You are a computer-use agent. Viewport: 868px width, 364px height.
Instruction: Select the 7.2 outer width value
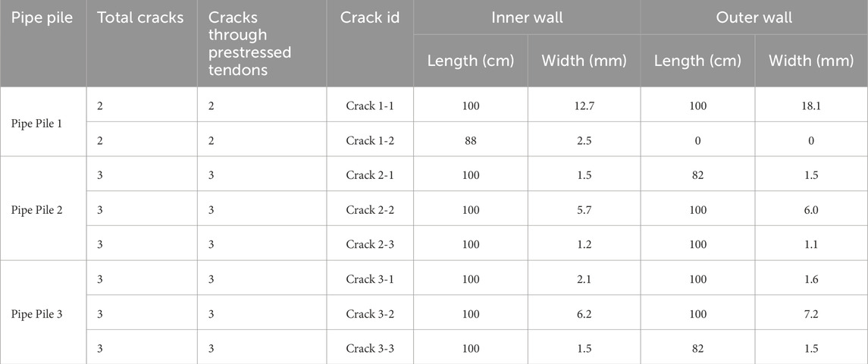point(811,314)
